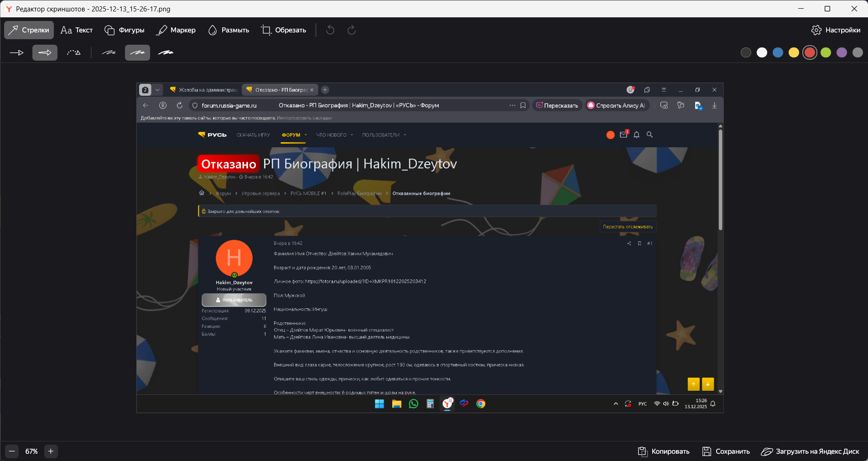Select the thin simple arrow style

point(17,53)
